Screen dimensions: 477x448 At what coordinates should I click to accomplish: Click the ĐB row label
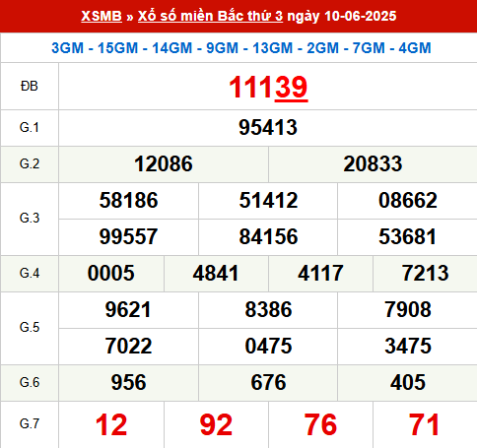(x=30, y=87)
